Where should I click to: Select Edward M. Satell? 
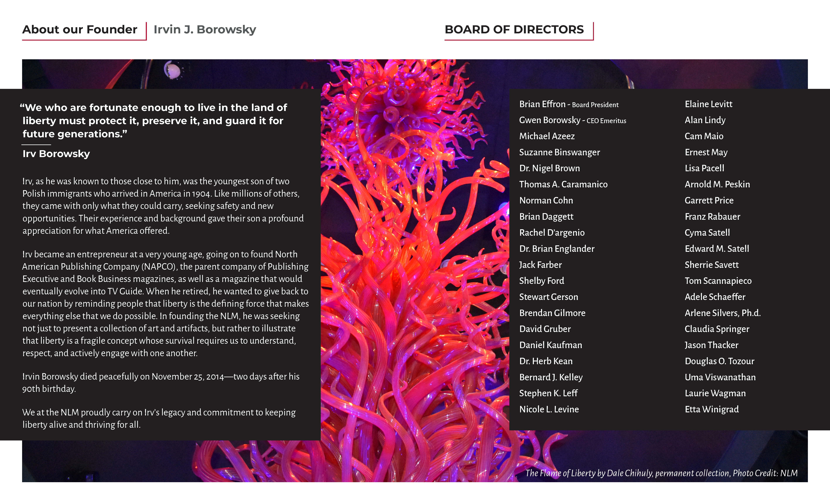tap(717, 249)
